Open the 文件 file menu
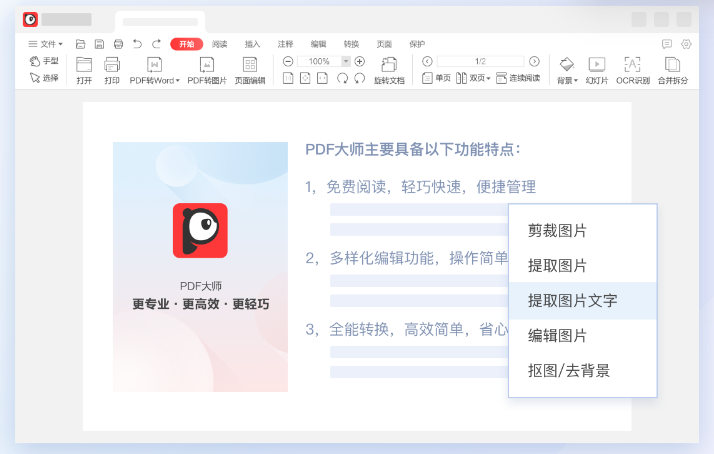The width and height of the screenshot is (714, 454). click(x=45, y=44)
